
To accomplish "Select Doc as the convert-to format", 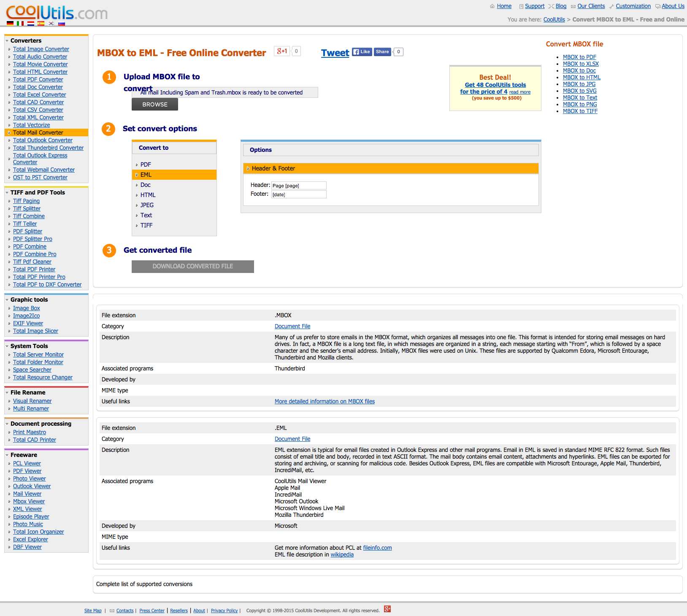I will [174, 185].
